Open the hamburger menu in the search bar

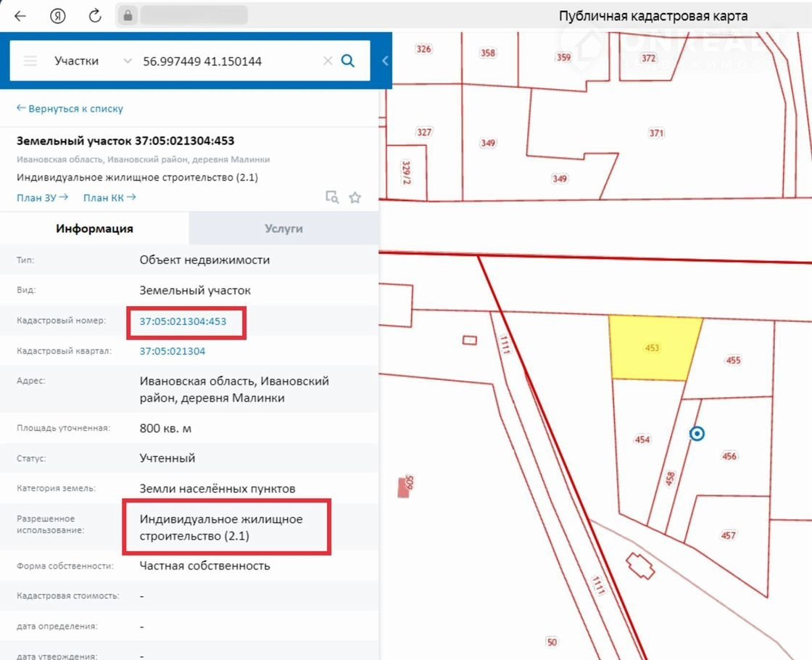[30, 61]
